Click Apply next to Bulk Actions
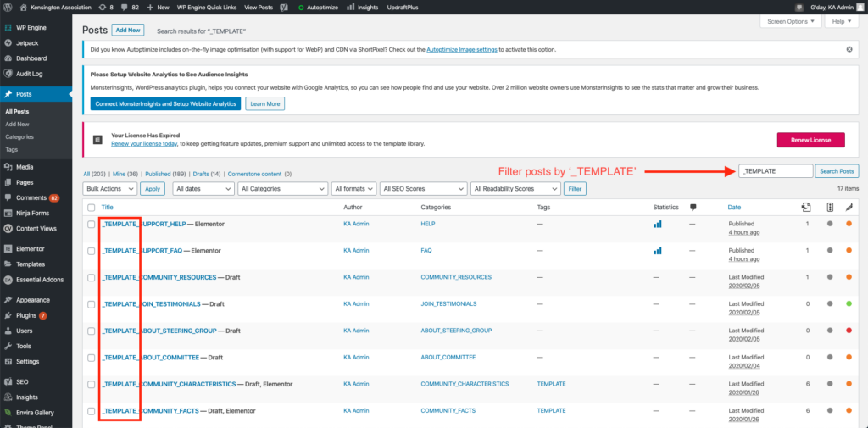Image resolution: width=868 pixels, height=428 pixels. pyautogui.click(x=153, y=189)
